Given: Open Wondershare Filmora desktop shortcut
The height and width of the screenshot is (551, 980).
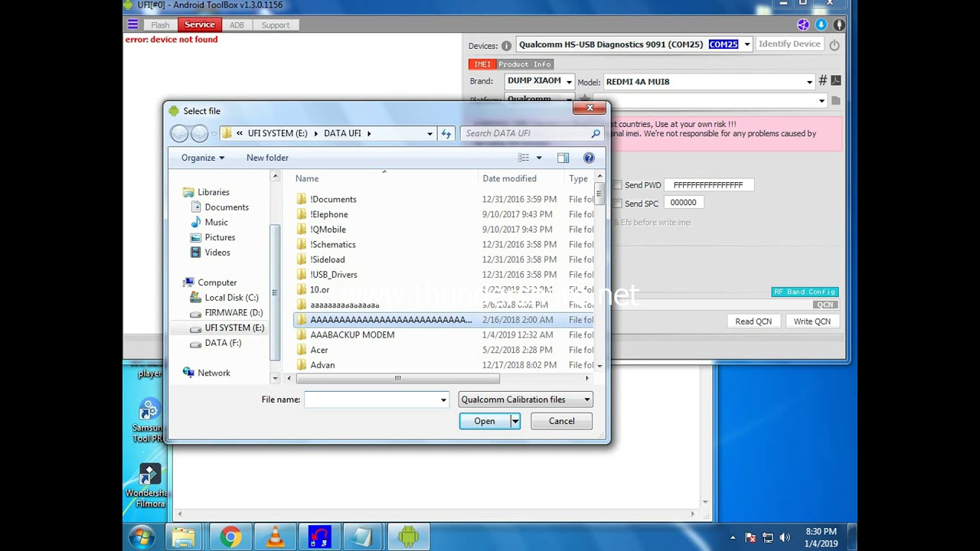Looking at the screenshot, I should pos(149,484).
